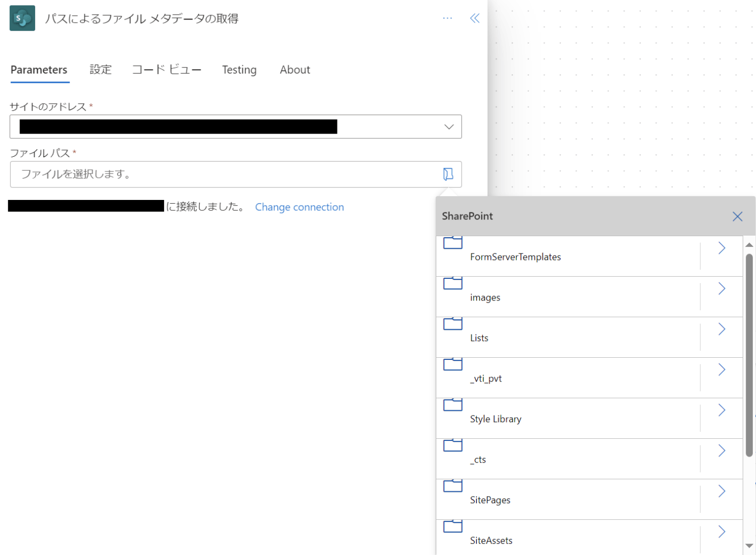Click the SiteAssets folder icon

(453, 526)
